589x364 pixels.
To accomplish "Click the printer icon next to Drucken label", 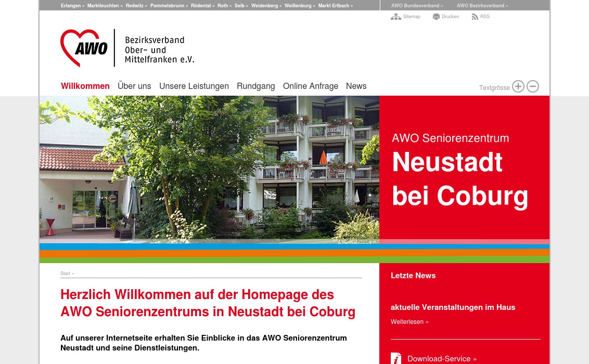I will click(x=436, y=17).
